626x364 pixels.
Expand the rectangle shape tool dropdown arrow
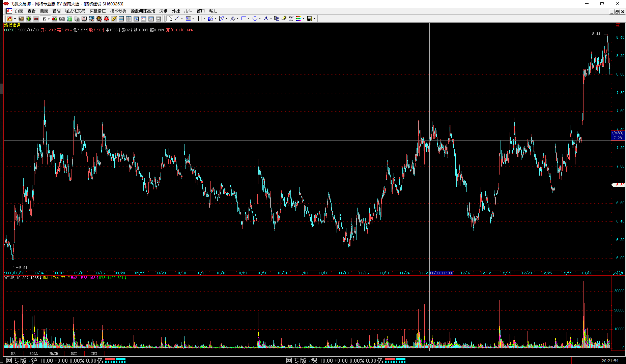(249, 19)
